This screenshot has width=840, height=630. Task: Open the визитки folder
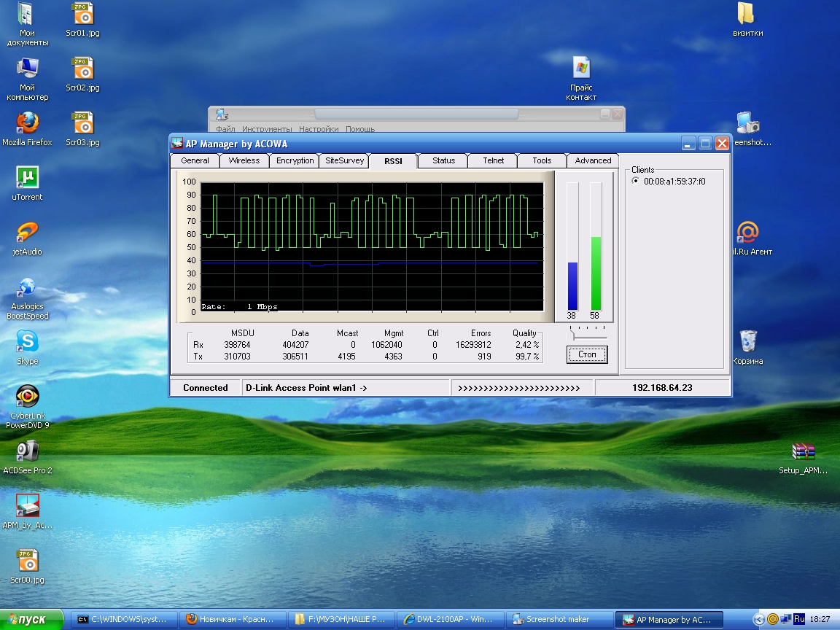pos(747,14)
